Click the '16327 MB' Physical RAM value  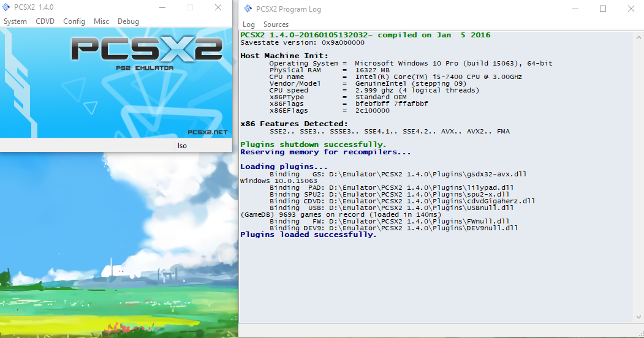[x=372, y=70]
